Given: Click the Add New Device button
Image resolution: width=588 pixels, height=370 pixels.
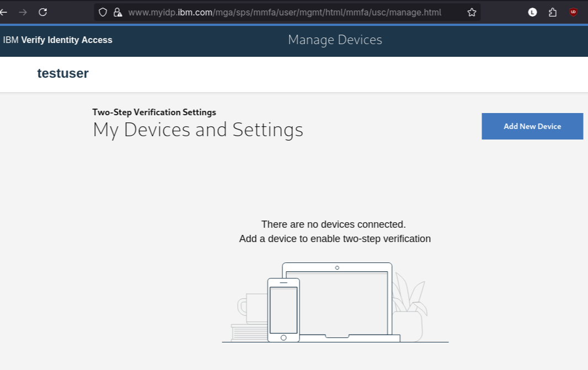Looking at the screenshot, I should click(532, 126).
